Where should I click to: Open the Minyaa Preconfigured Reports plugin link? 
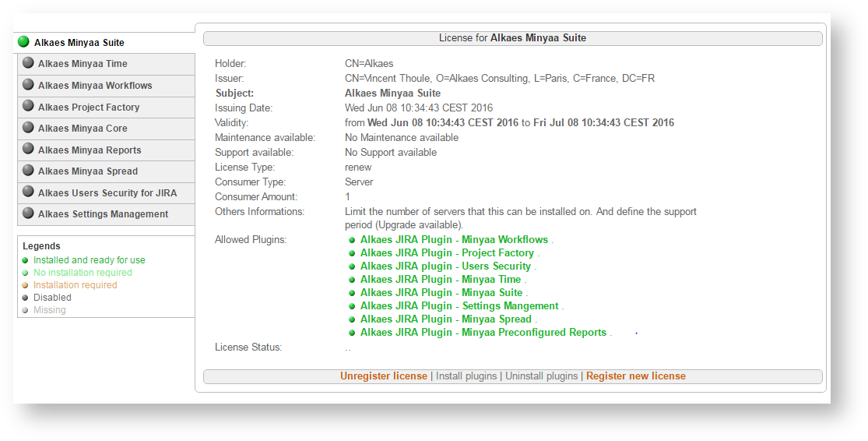483,333
